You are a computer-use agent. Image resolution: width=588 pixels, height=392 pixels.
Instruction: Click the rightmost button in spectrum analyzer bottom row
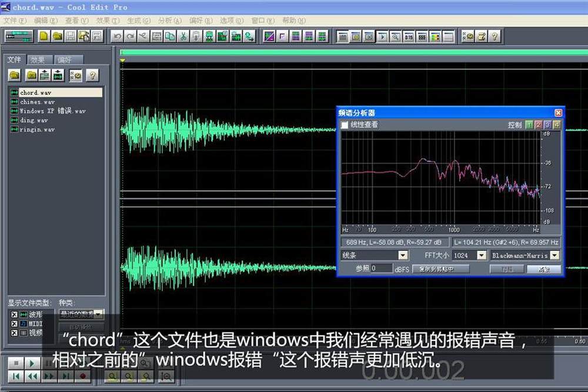click(544, 269)
